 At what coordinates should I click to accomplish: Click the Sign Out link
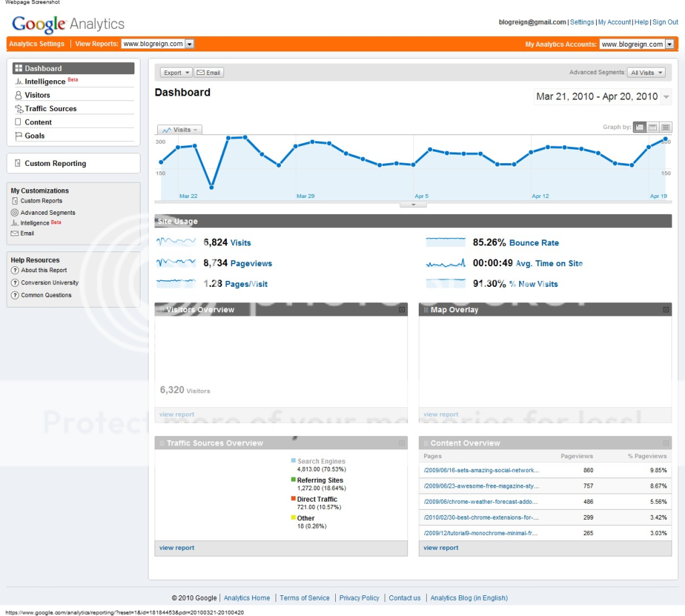click(665, 22)
